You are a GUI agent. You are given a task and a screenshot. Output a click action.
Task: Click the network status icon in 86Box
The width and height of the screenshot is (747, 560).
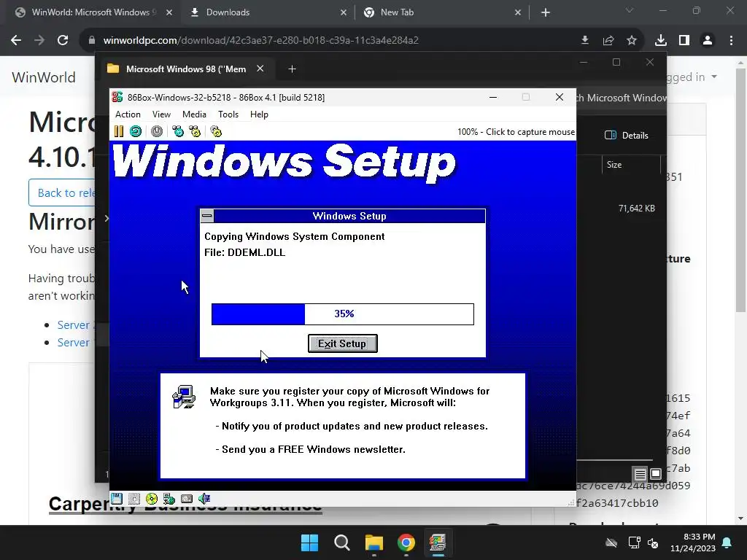pyautogui.click(x=169, y=499)
